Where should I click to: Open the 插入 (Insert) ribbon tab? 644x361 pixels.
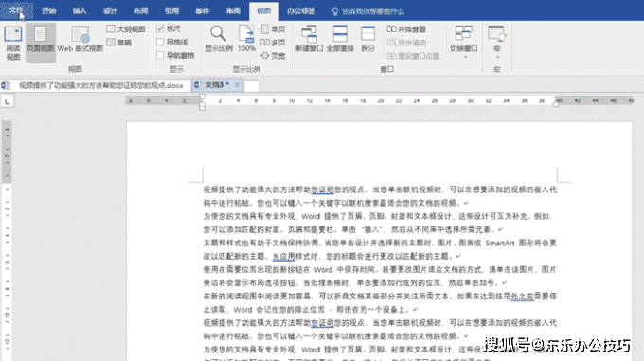[80, 10]
